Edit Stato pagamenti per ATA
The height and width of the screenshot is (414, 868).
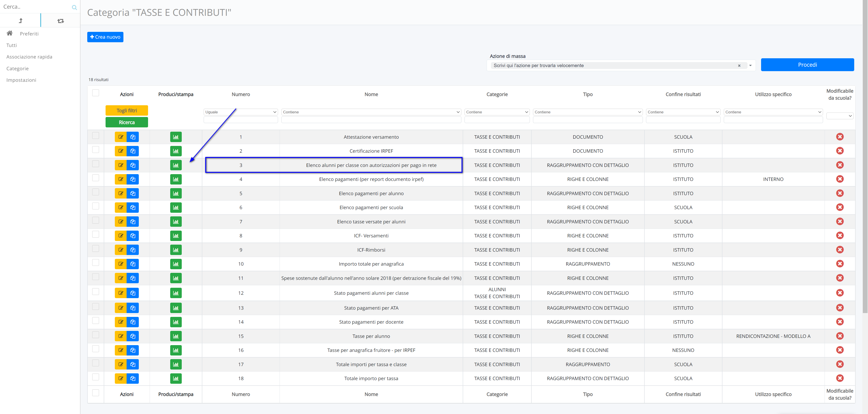point(121,308)
